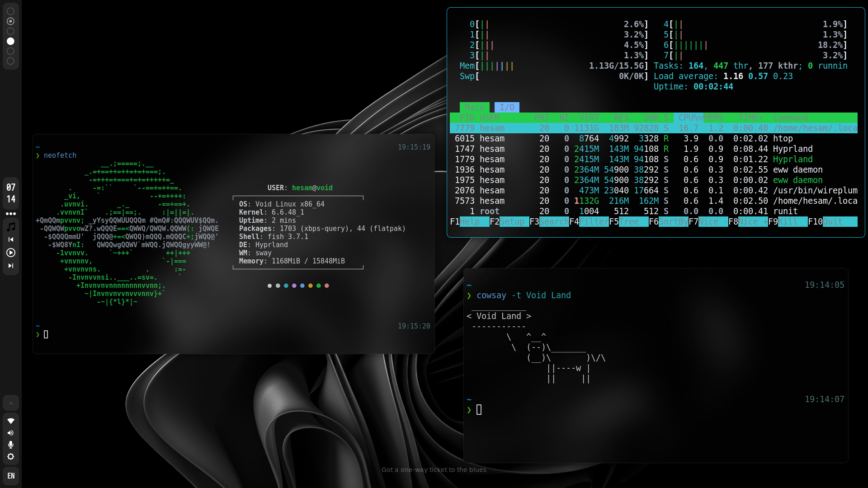Click the music note icon
The height and width of the screenshot is (488, 868).
point(11,227)
